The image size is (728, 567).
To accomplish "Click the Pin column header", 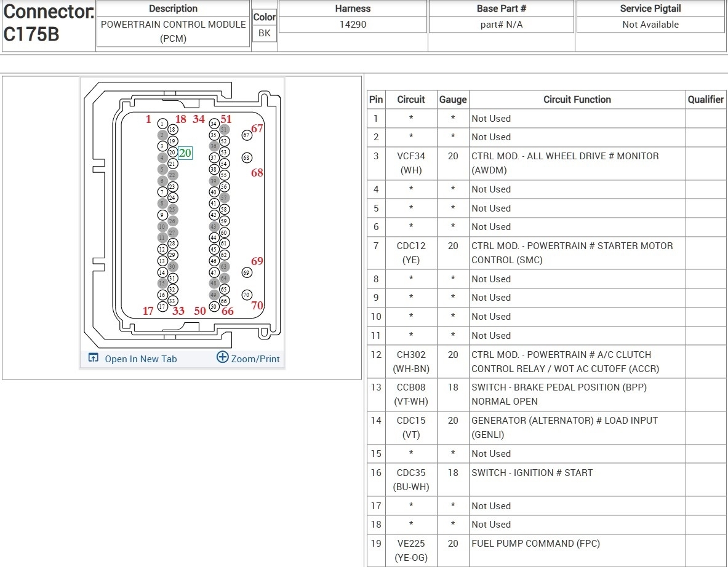I will pyautogui.click(x=376, y=99).
